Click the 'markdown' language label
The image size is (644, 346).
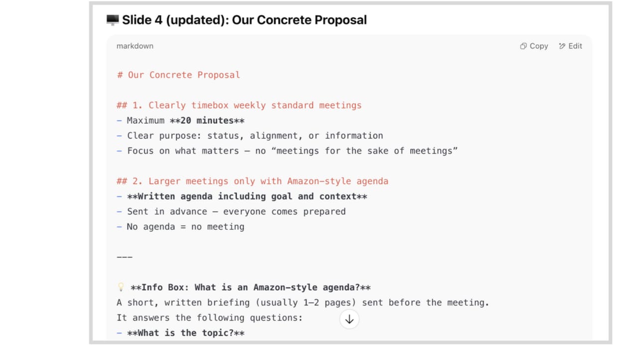135,46
